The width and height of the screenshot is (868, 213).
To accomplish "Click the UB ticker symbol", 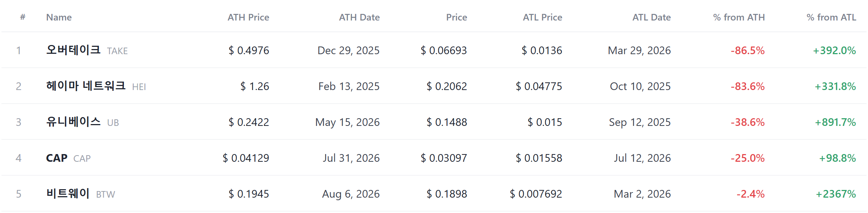I will coord(113,123).
